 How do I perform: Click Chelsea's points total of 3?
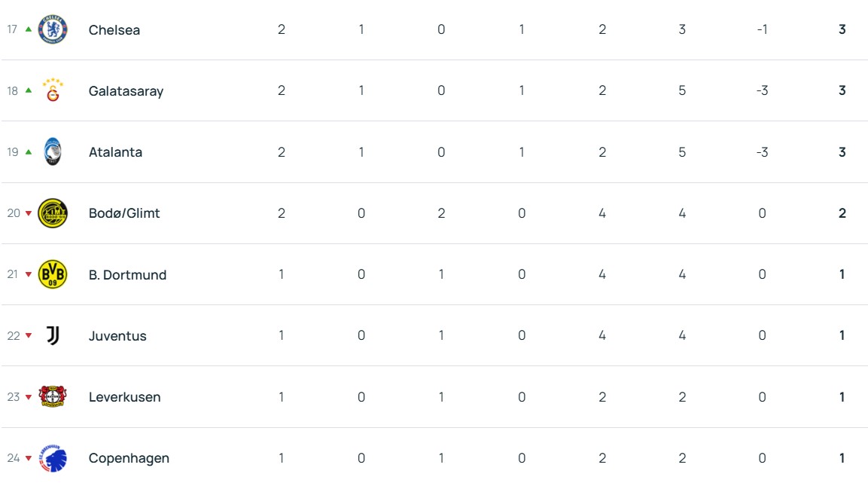(x=842, y=29)
